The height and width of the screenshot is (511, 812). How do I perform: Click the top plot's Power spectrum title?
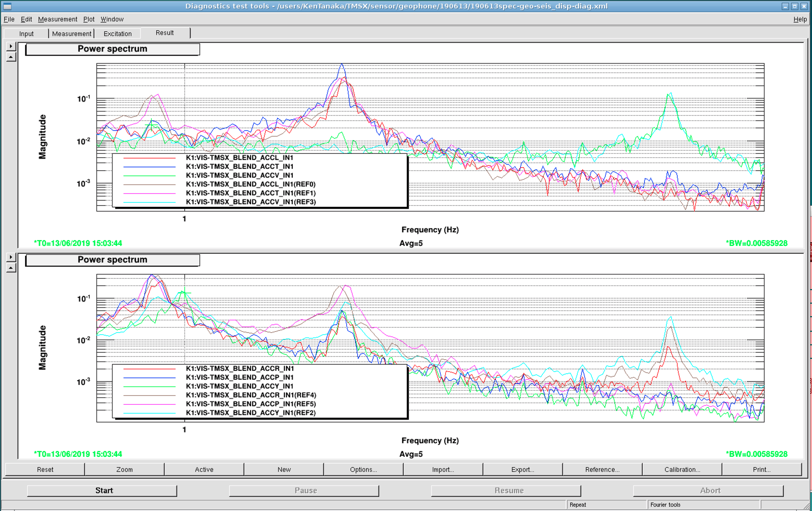click(113, 49)
